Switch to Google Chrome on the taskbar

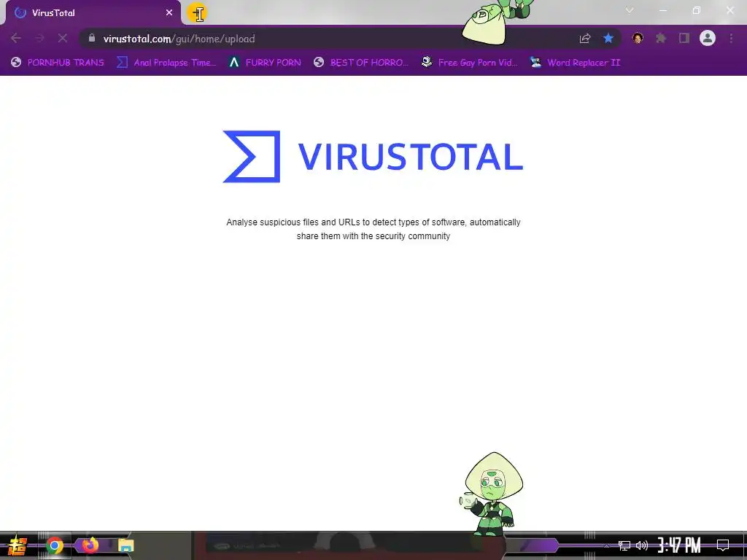click(55, 545)
